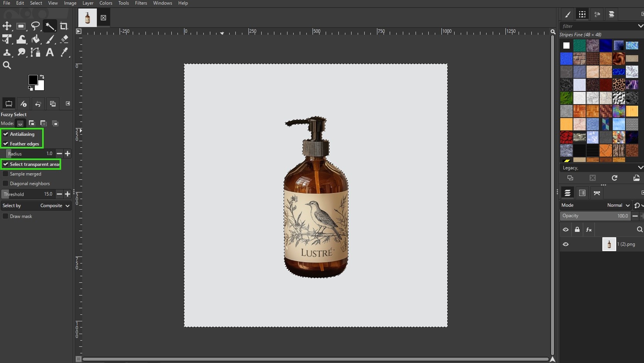Screen dimensions: 644x363
Task: Refresh the patterns list
Action: coord(615,178)
